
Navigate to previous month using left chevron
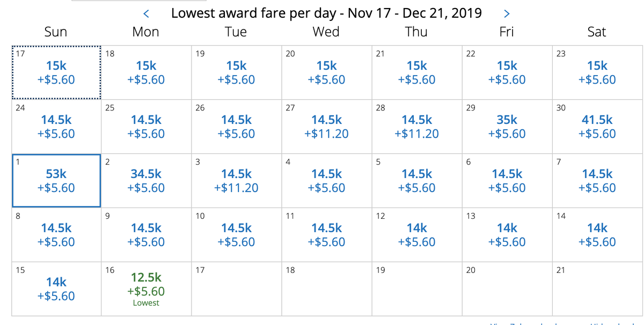tap(146, 13)
